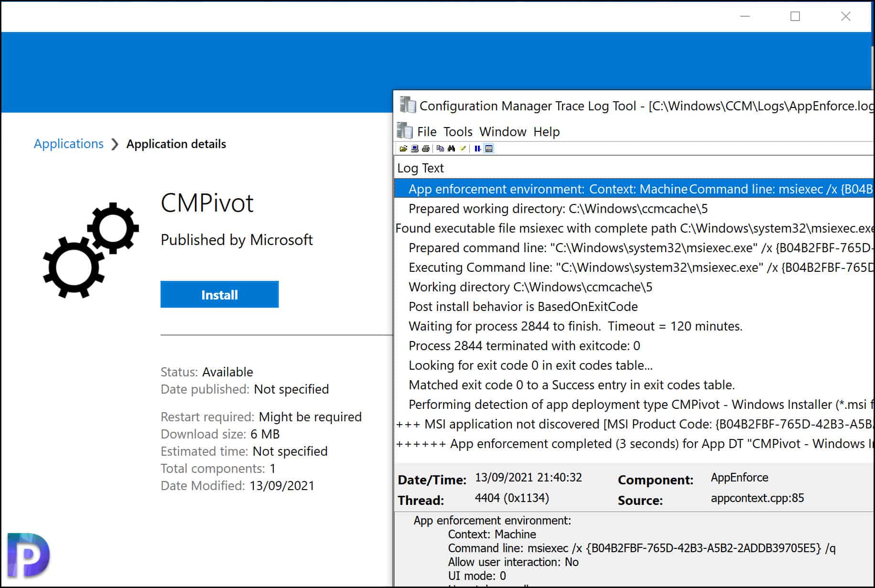Click the Print icon in CMTrace toolbar

425,149
